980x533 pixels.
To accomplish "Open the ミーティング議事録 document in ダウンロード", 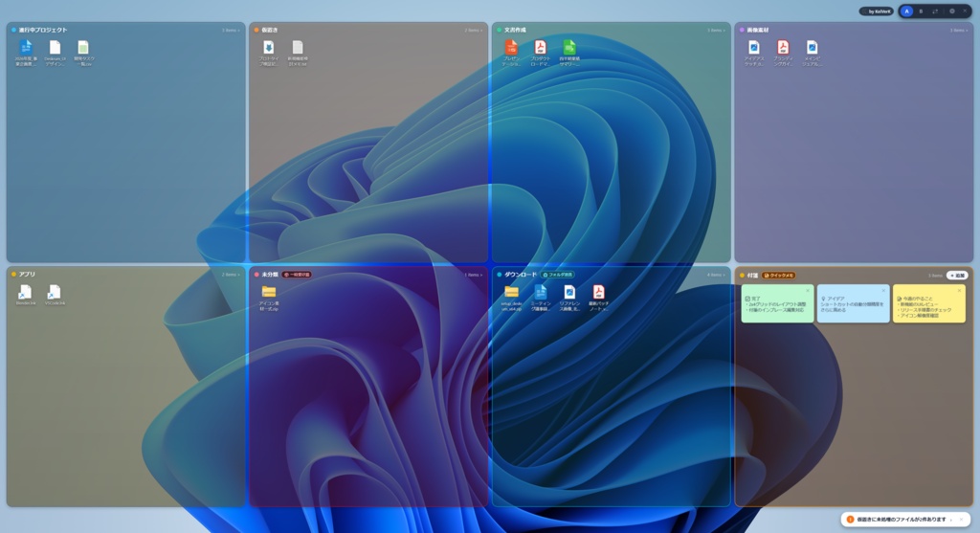I will [x=540, y=298].
